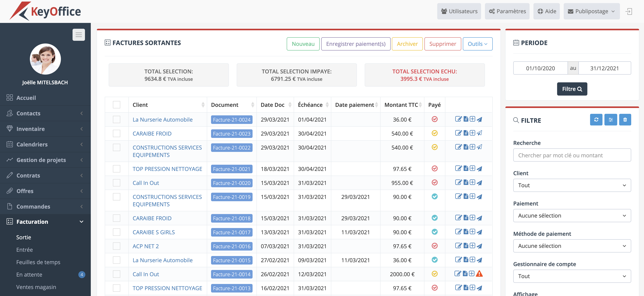Click the logout icon in top bar
The width and height of the screenshot is (644, 296).
click(628, 11)
